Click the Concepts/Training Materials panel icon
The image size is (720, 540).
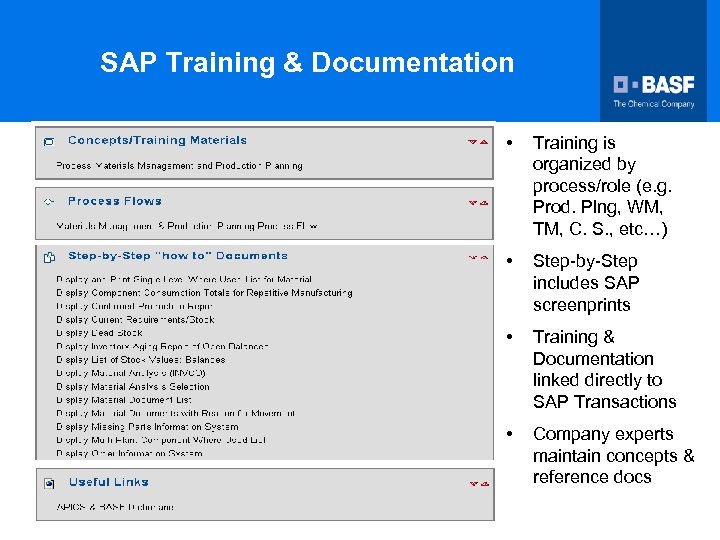point(49,141)
